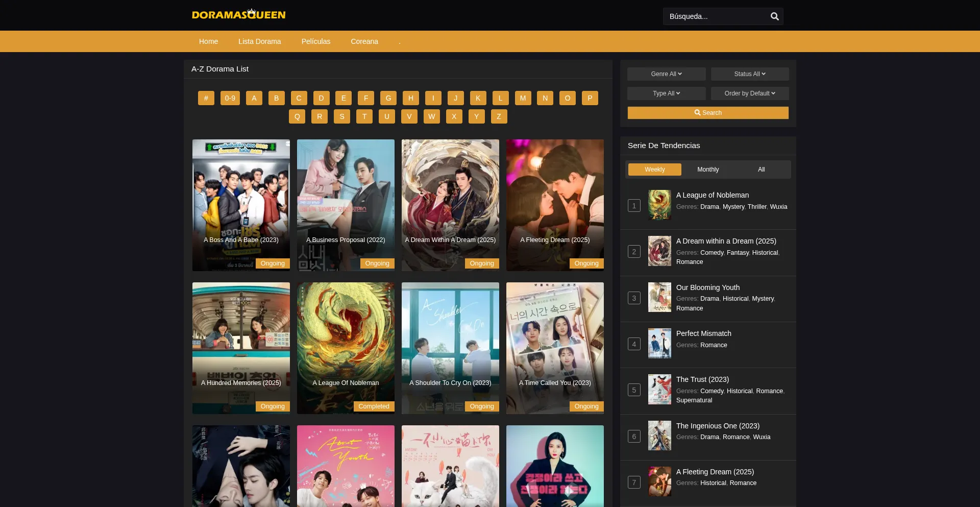This screenshot has width=980, height=507.
Task: Open the Status All dropdown
Action: coord(750,74)
